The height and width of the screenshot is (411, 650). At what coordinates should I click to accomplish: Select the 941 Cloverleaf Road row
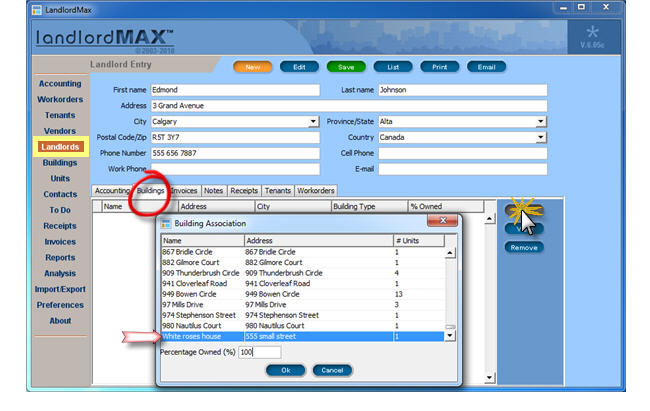coord(303,284)
